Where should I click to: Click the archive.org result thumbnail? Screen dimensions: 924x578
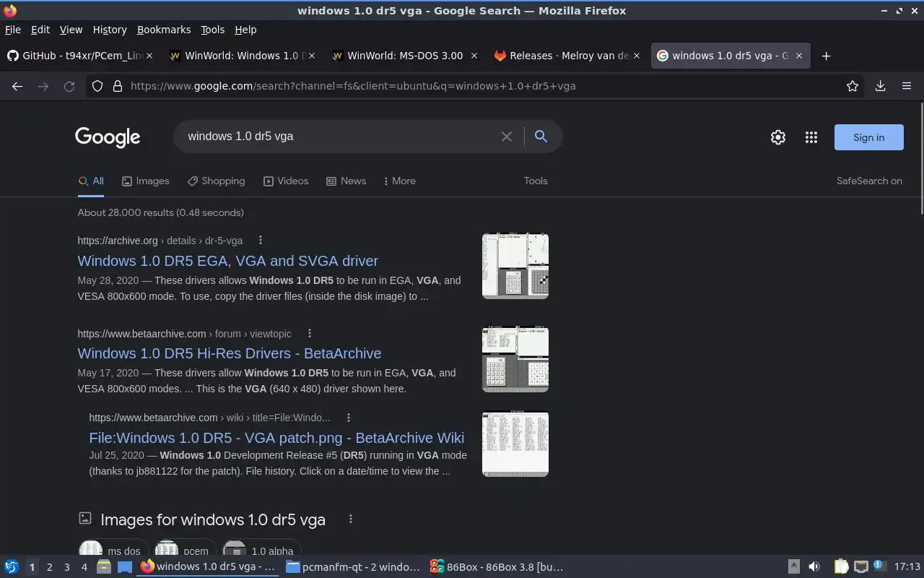515,266
